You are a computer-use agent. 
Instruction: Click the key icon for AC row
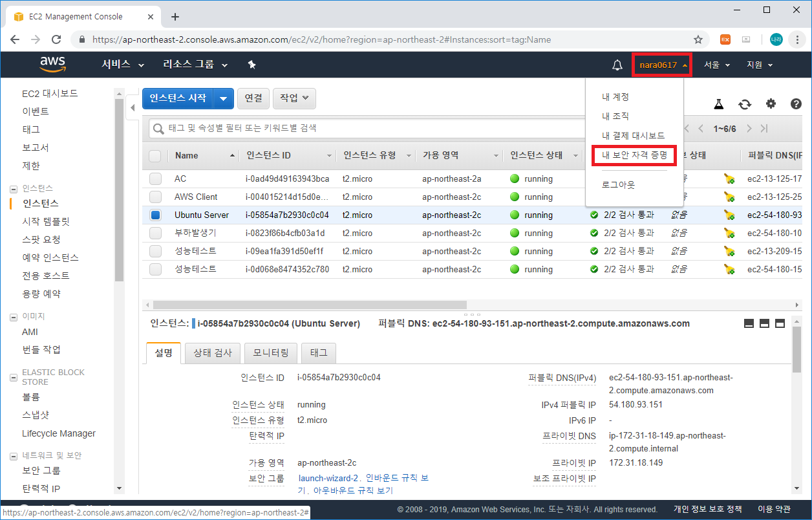pos(729,179)
